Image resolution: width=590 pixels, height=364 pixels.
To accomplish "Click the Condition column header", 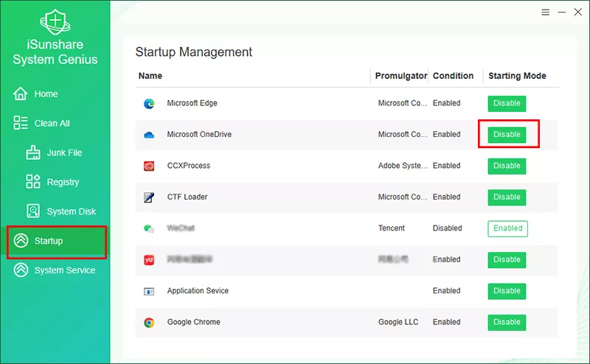I will pos(453,76).
